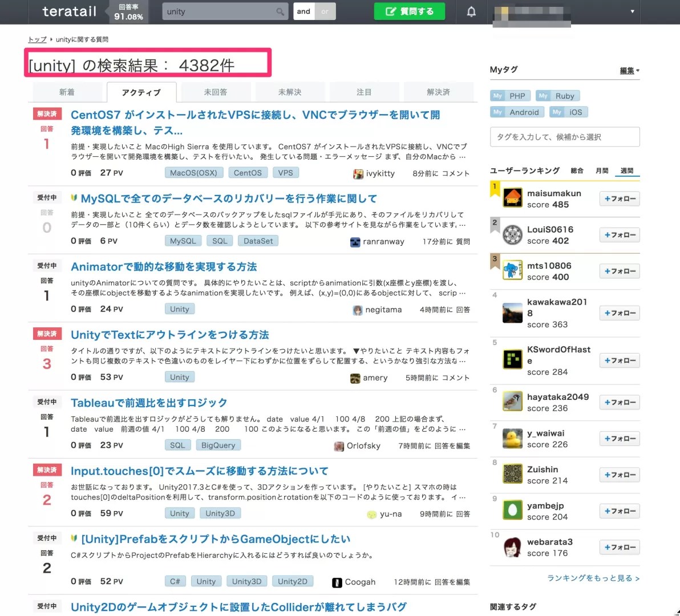Select the 'and' search mode
This screenshot has height=616, width=680.
pyautogui.click(x=303, y=11)
